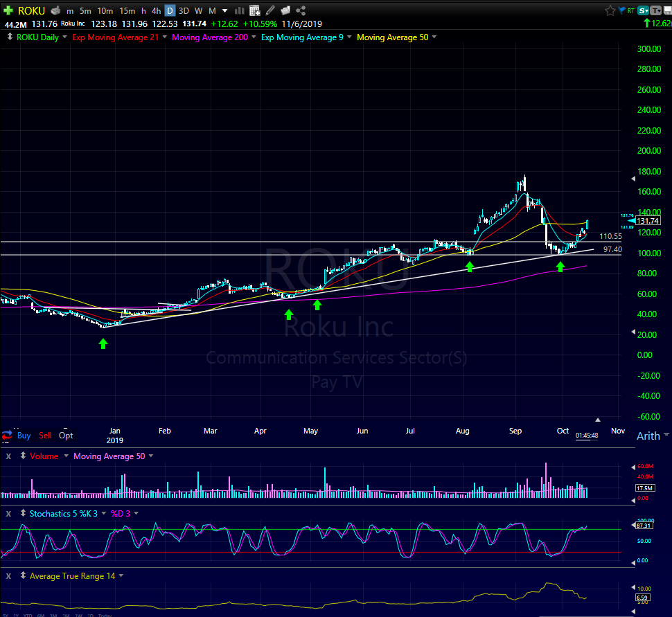Click the 17.5M volume value label
This screenshot has height=617, width=672.
tap(644, 488)
